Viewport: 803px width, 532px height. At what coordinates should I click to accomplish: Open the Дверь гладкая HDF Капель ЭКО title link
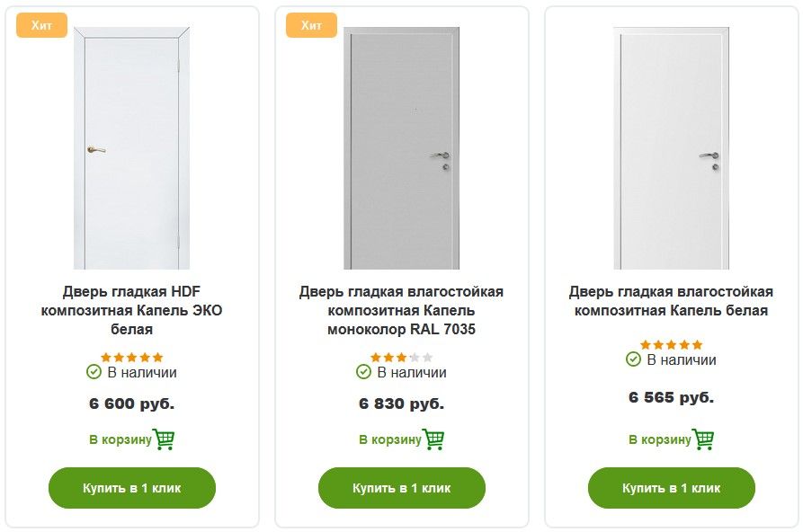coord(132,311)
